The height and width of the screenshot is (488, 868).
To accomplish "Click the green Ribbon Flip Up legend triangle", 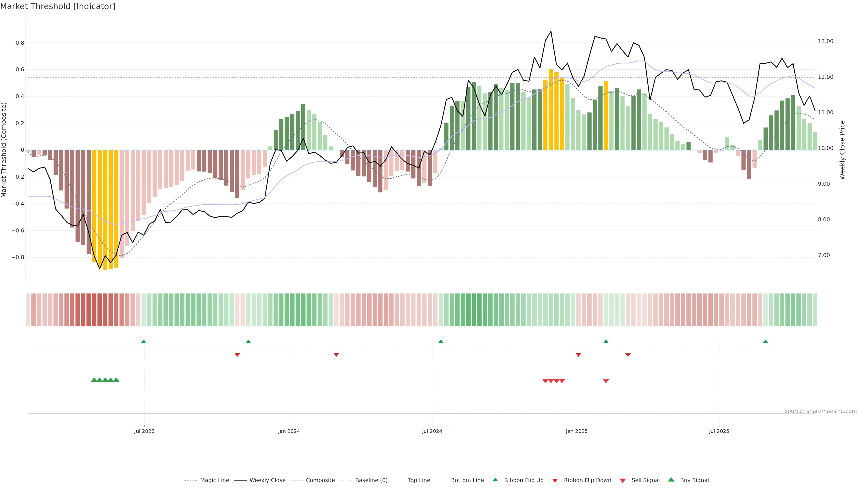I will [495, 480].
